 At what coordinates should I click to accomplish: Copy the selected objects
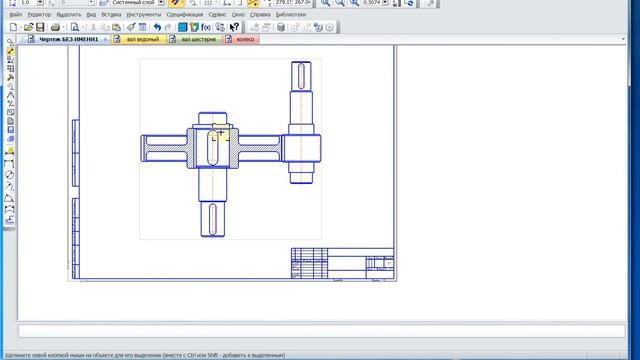click(x=105, y=27)
